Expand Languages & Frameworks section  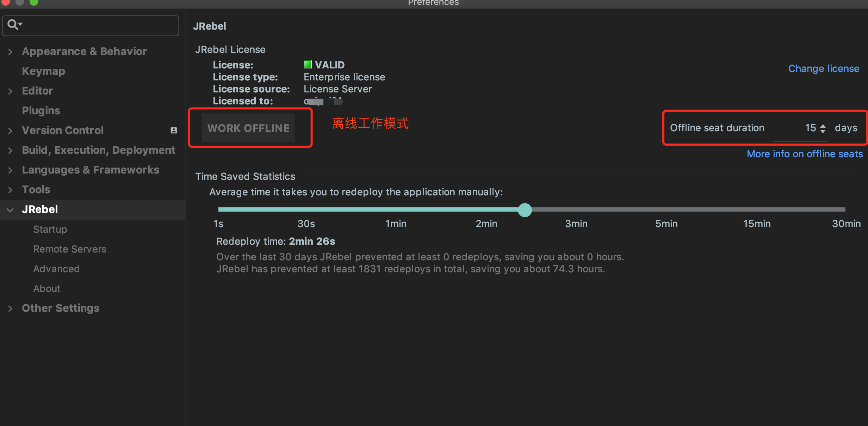(x=10, y=170)
